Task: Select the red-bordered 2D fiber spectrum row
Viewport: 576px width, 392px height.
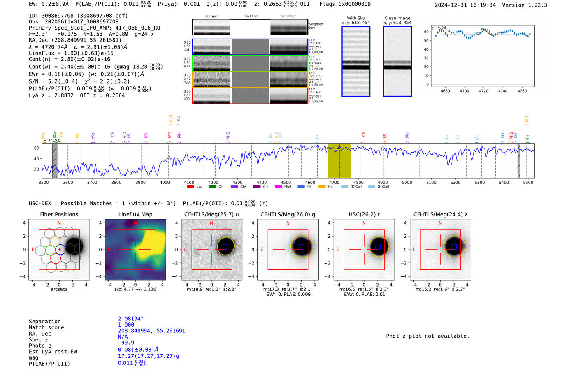Action: tap(250, 96)
